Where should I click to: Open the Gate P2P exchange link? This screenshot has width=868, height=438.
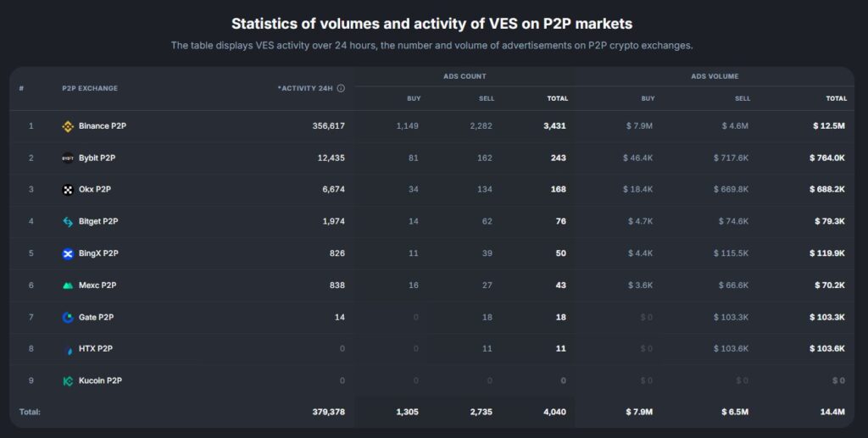coord(97,318)
